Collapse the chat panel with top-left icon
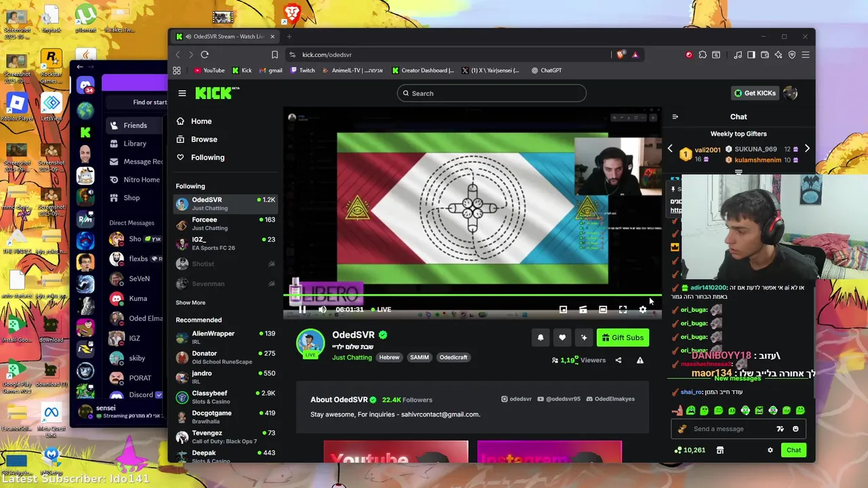 coord(675,117)
